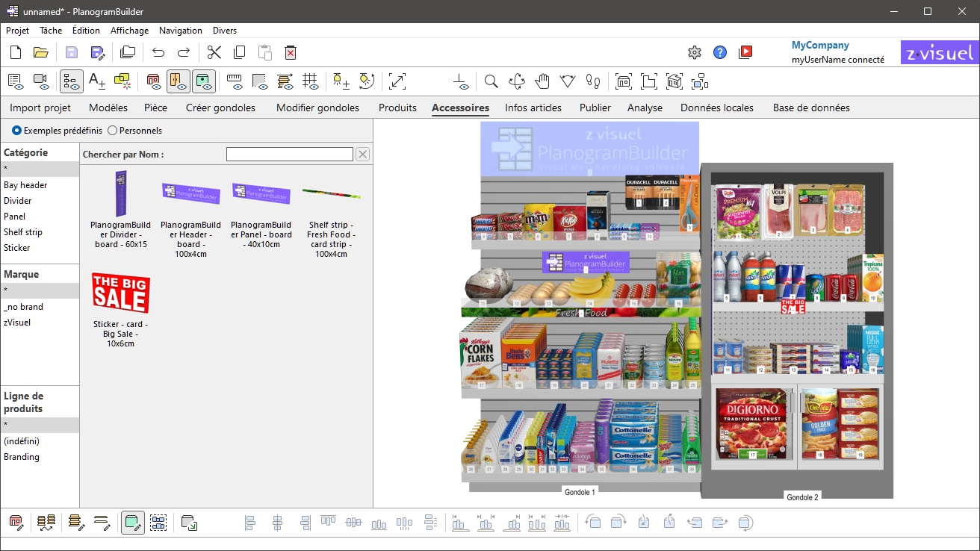980x551 pixels.
Task: Undo the last action
Action: [x=158, y=52]
